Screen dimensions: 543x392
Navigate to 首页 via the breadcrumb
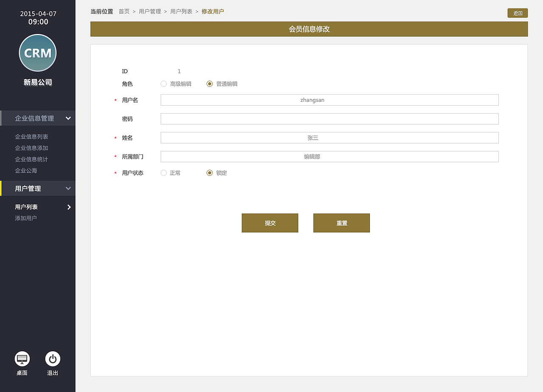(x=124, y=11)
